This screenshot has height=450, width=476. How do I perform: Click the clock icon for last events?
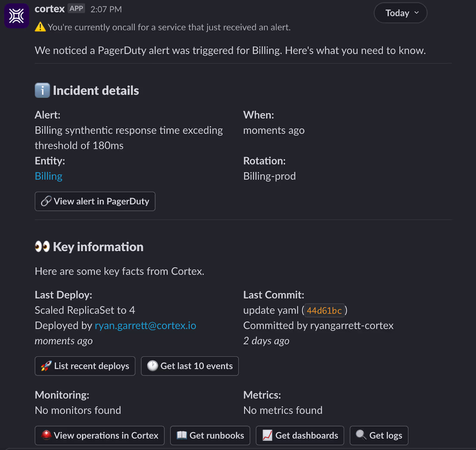pos(152,366)
